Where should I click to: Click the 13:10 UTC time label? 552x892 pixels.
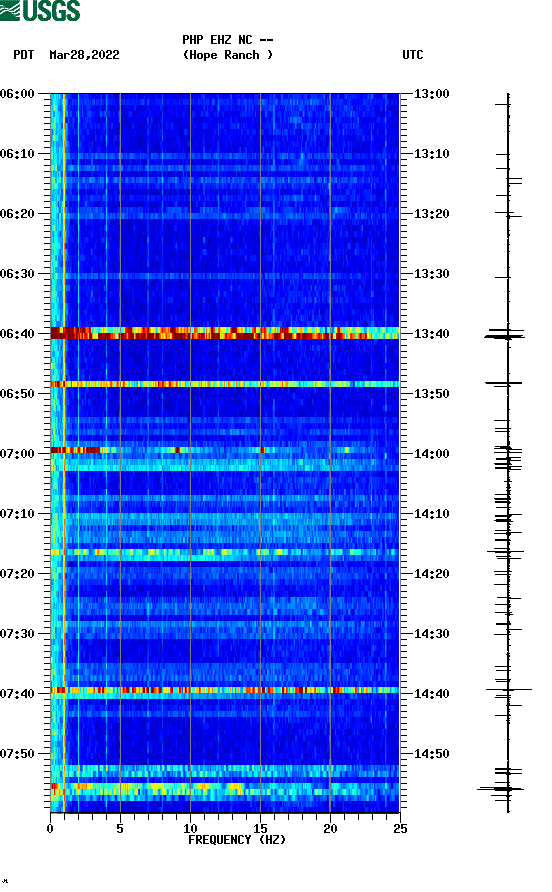[431, 154]
